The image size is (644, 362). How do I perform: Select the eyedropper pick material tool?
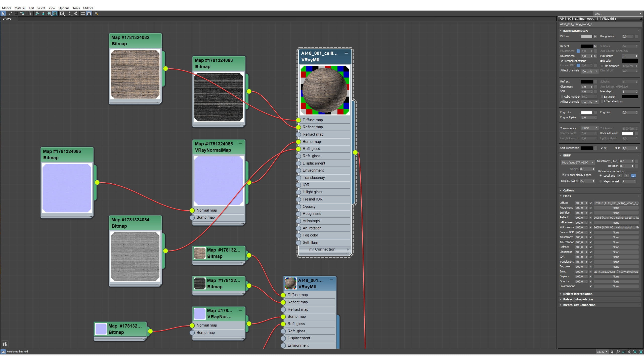tap(10, 14)
